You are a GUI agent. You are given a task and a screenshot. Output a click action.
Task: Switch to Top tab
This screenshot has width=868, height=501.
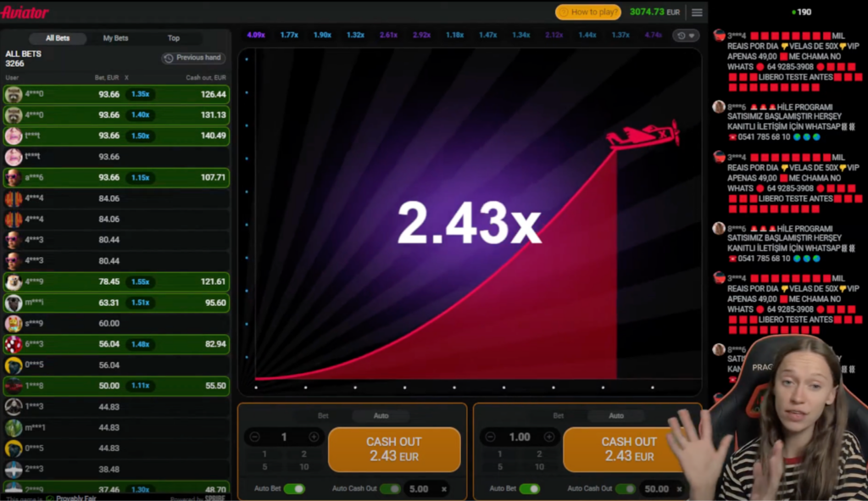(174, 38)
